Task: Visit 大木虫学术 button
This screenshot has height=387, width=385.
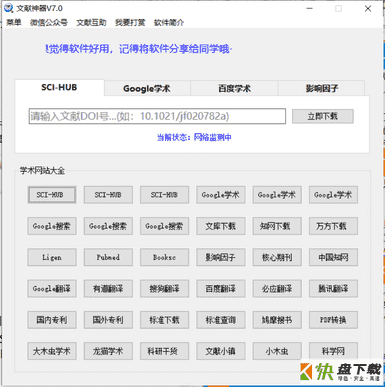Action: point(52,351)
